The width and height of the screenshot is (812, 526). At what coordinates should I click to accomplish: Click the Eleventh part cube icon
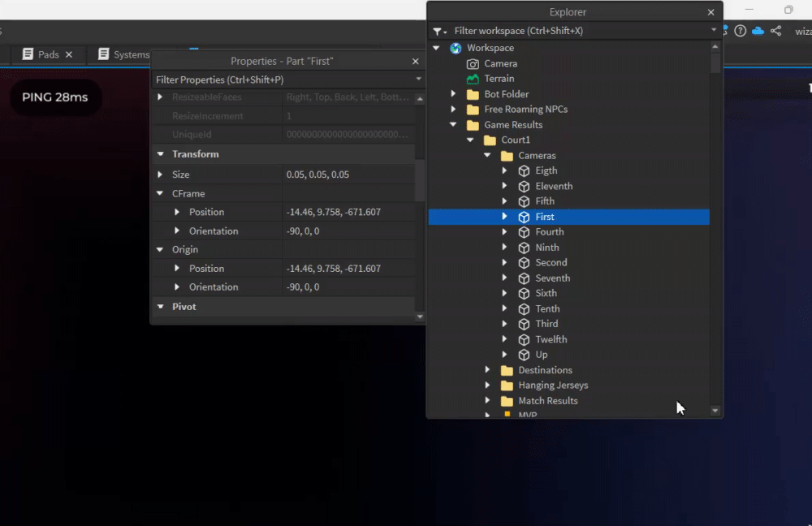pos(524,187)
